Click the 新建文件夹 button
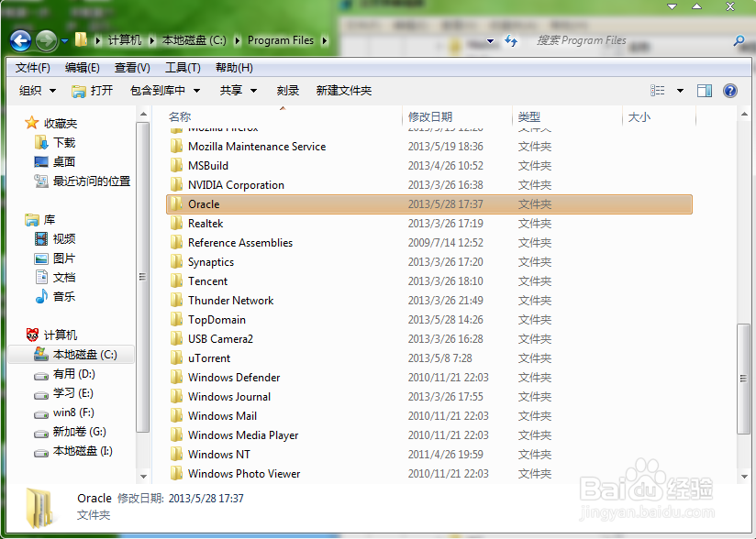Image resolution: width=756 pixels, height=539 pixels. (x=344, y=91)
